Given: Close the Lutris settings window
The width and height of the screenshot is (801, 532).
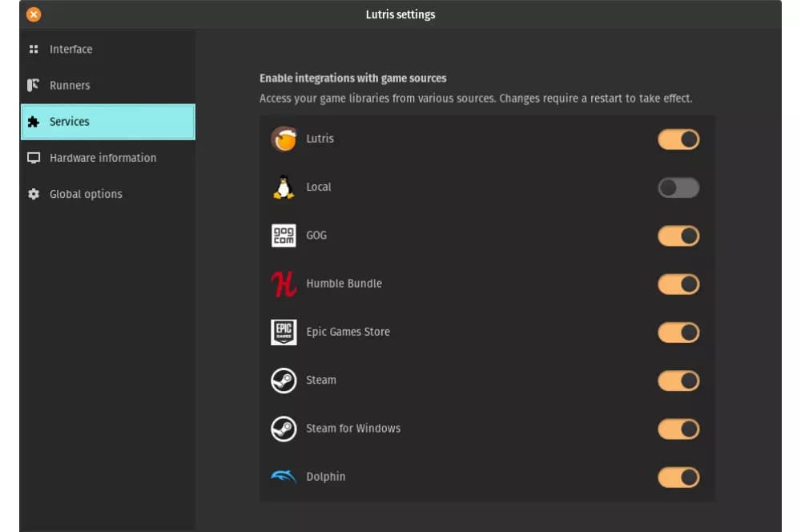Looking at the screenshot, I should [x=34, y=14].
